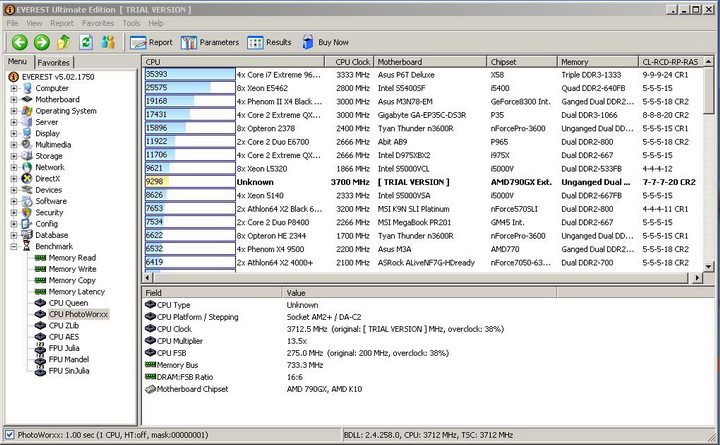This screenshot has width=720, height=445.
Task: Open the View menu
Action: pyautogui.click(x=34, y=23)
